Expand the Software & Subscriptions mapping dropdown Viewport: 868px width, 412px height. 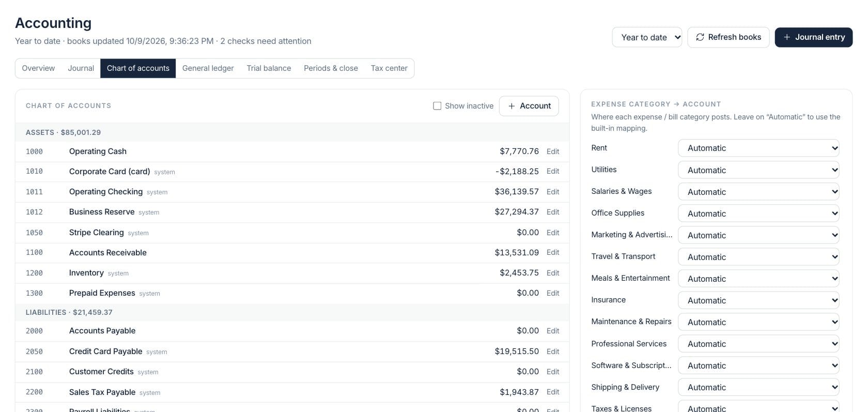[758, 365]
